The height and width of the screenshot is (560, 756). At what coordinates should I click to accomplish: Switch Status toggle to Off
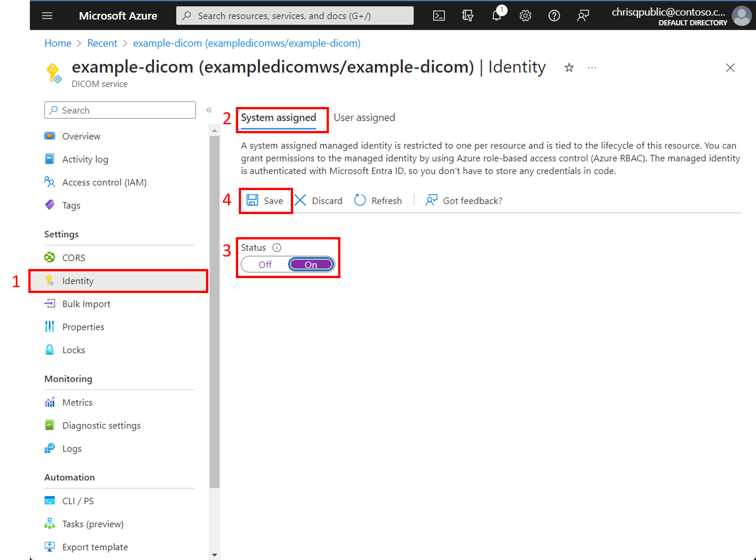coord(265,265)
